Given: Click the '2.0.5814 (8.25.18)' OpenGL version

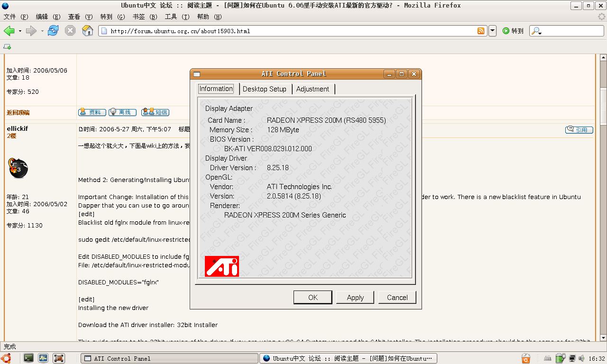Looking at the screenshot, I should pos(294,196).
